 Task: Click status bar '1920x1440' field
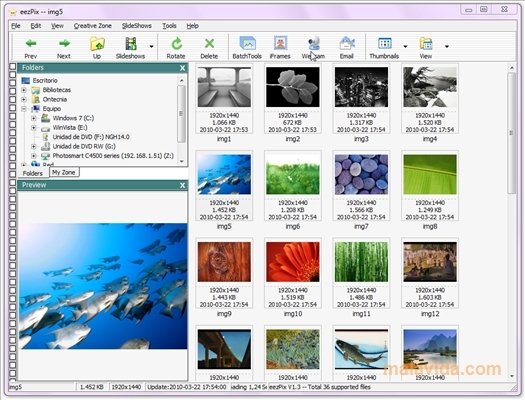pos(126,387)
